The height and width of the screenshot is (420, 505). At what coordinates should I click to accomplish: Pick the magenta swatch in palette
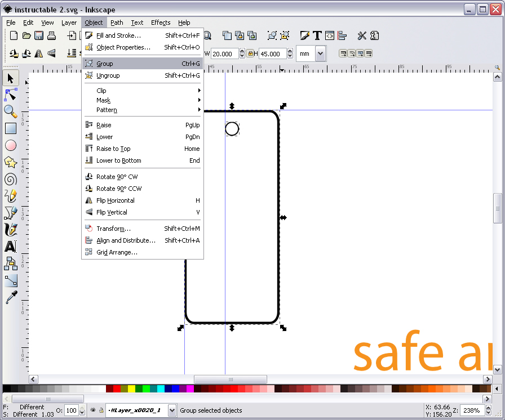[x=190, y=389]
